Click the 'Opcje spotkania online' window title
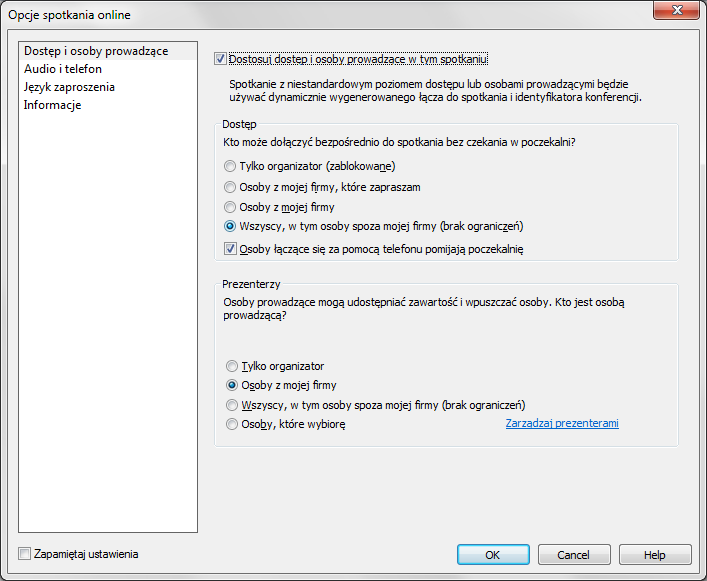The height and width of the screenshot is (581, 707). click(x=69, y=15)
